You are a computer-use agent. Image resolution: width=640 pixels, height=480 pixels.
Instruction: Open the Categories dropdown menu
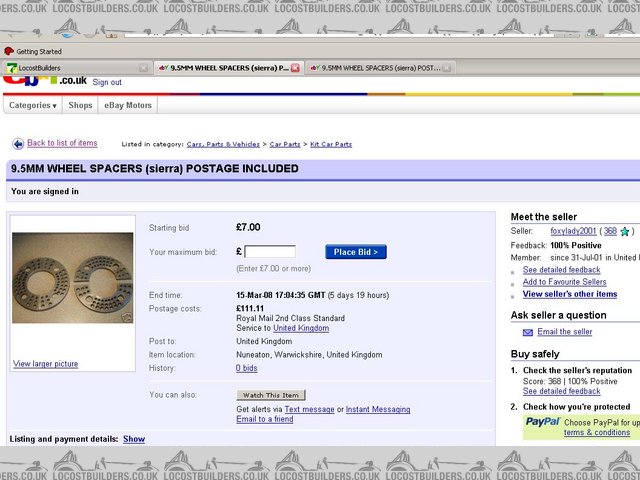[x=33, y=105]
